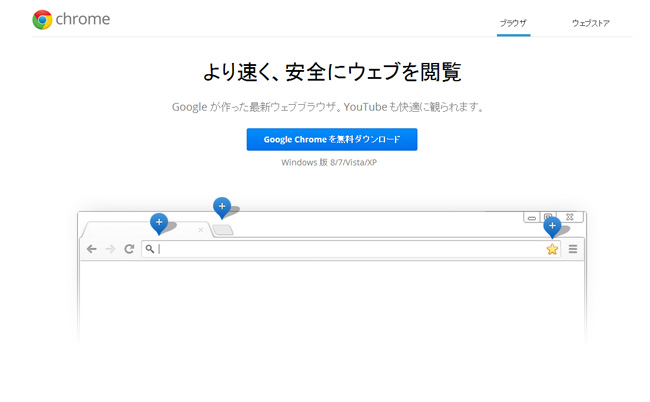The height and width of the screenshot is (402, 650).
Task: Open the ブラウザ tab
Action: [513, 23]
